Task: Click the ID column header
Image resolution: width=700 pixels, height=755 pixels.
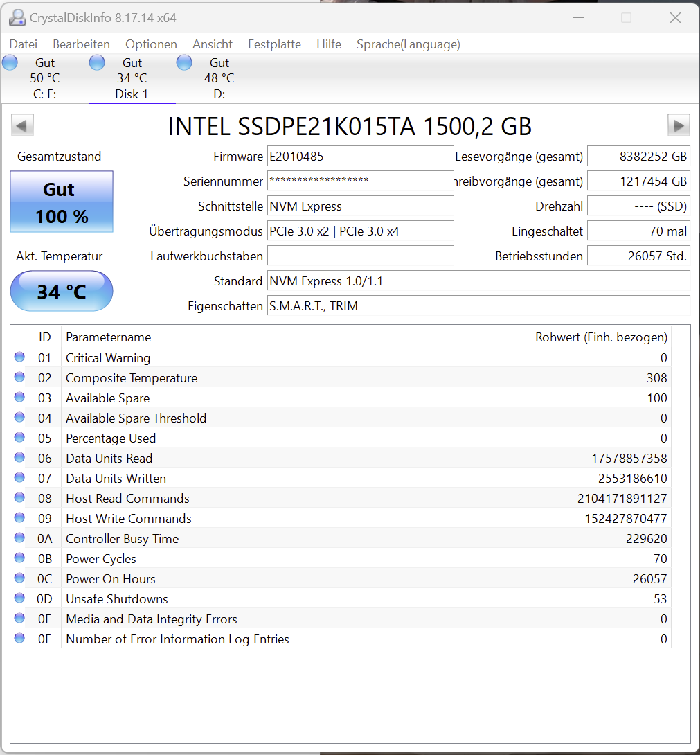Action: coord(45,337)
